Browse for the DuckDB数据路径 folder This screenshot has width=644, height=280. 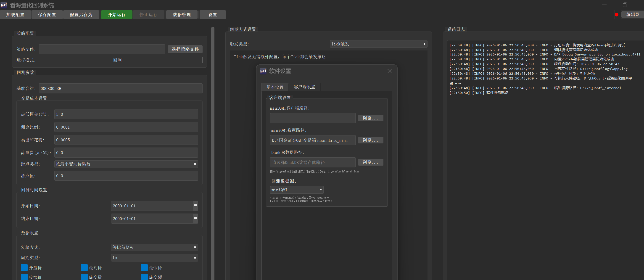370,162
